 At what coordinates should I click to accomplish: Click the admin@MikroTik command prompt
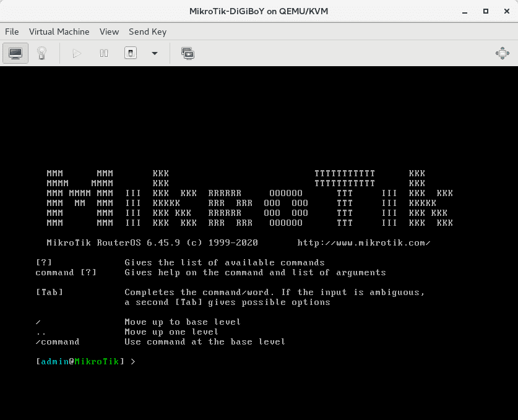click(x=85, y=362)
